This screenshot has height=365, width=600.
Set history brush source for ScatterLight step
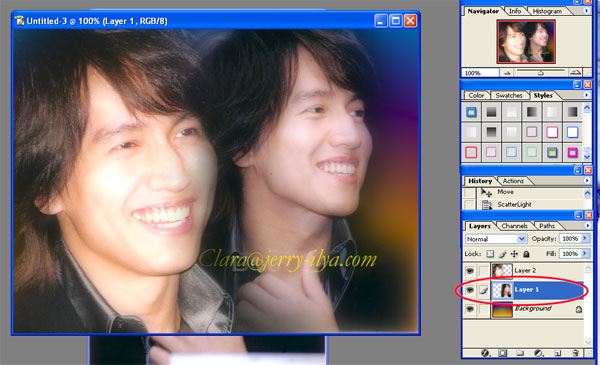click(470, 205)
